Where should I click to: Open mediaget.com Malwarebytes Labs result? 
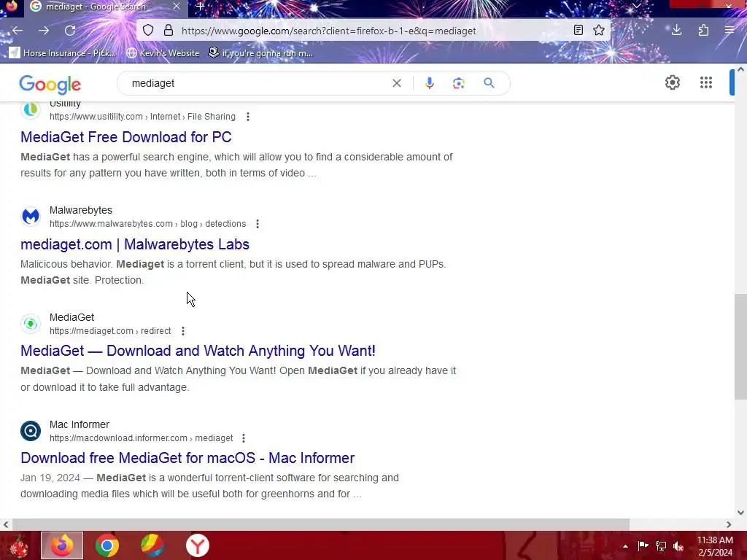[135, 244]
